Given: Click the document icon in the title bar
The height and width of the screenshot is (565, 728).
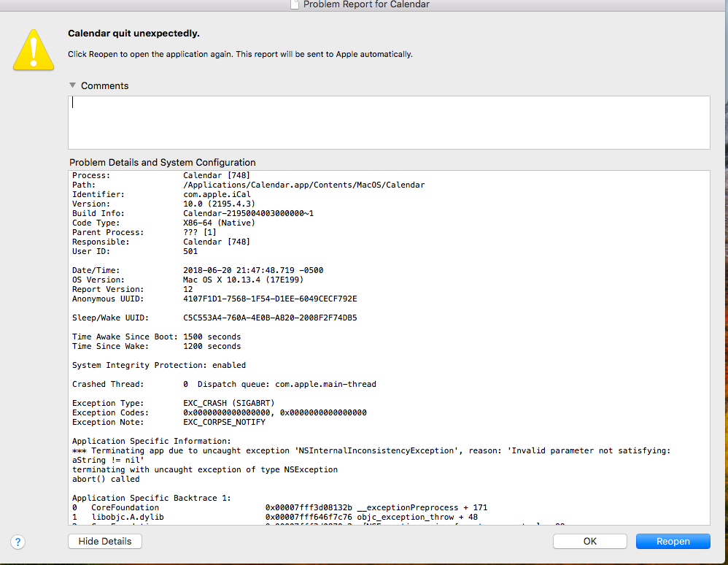Looking at the screenshot, I should point(295,4).
